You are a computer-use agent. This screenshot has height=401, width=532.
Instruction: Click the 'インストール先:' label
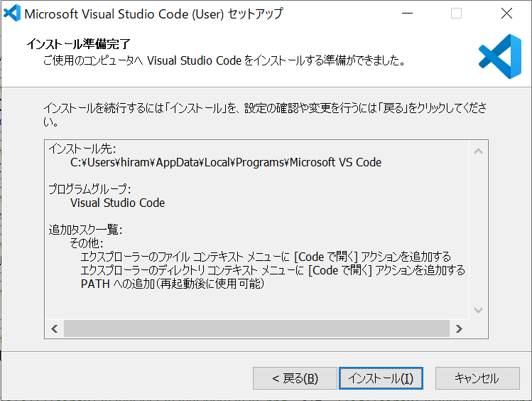[x=82, y=149]
